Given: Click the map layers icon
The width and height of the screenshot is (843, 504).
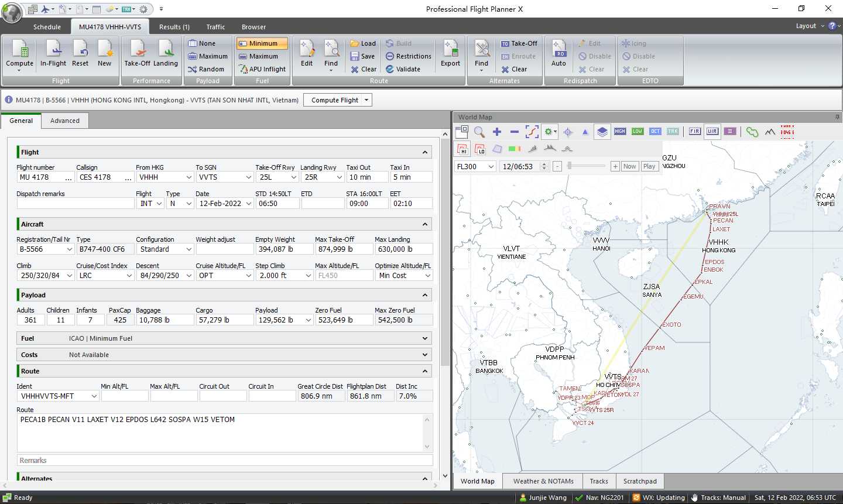Looking at the screenshot, I should 602,132.
